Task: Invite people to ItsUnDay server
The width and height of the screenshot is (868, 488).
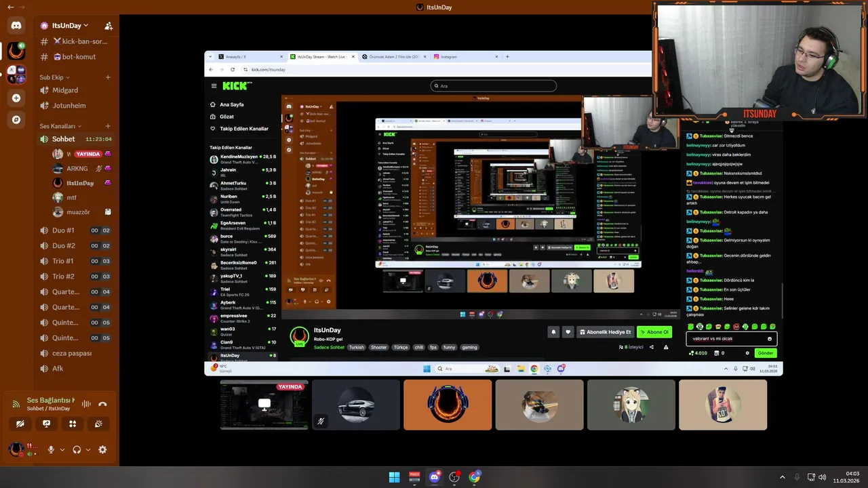Action: [108, 26]
